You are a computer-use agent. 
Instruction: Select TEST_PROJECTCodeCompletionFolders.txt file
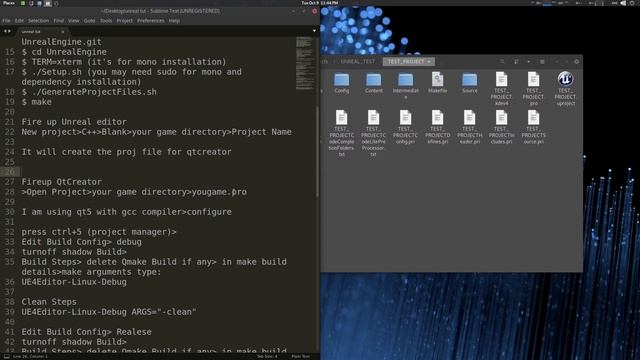coord(342,133)
